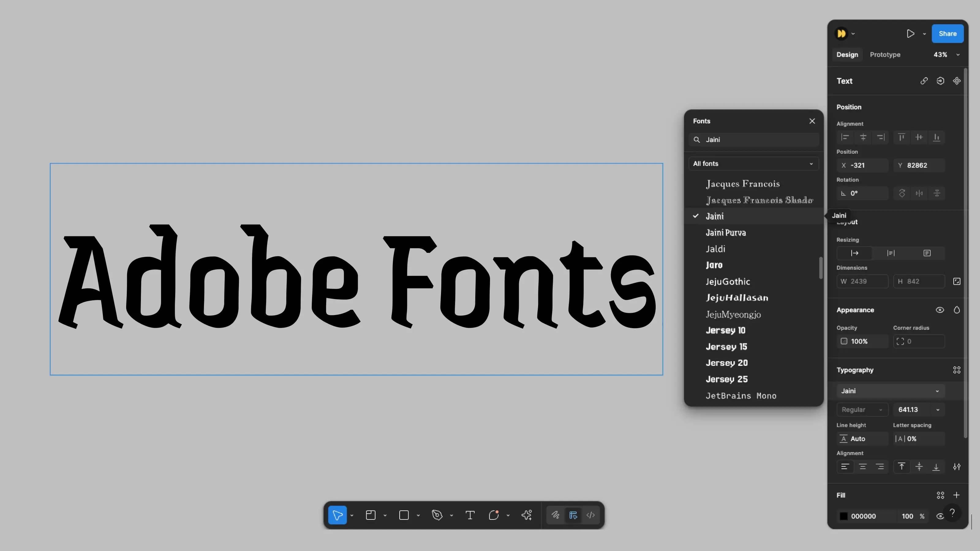This screenshot has height=551, width=980.
Task: Click the X position -321 field
Action: click(x=862, y=165)
